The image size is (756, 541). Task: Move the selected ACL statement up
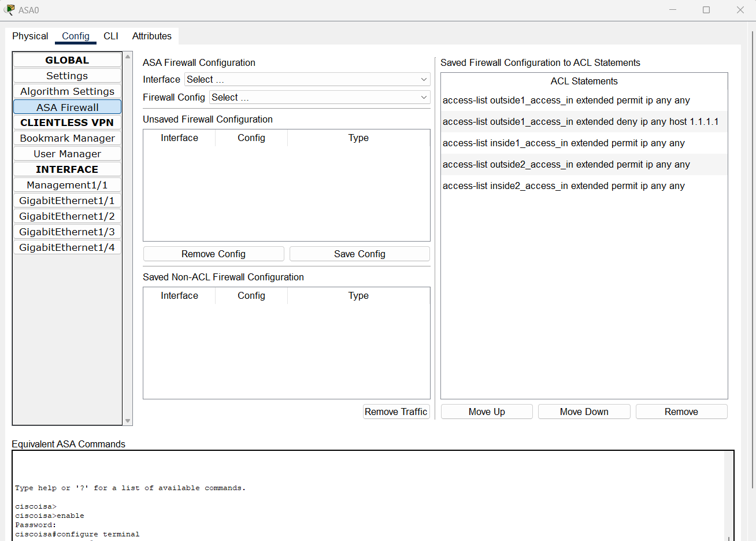tap(486, 411)
